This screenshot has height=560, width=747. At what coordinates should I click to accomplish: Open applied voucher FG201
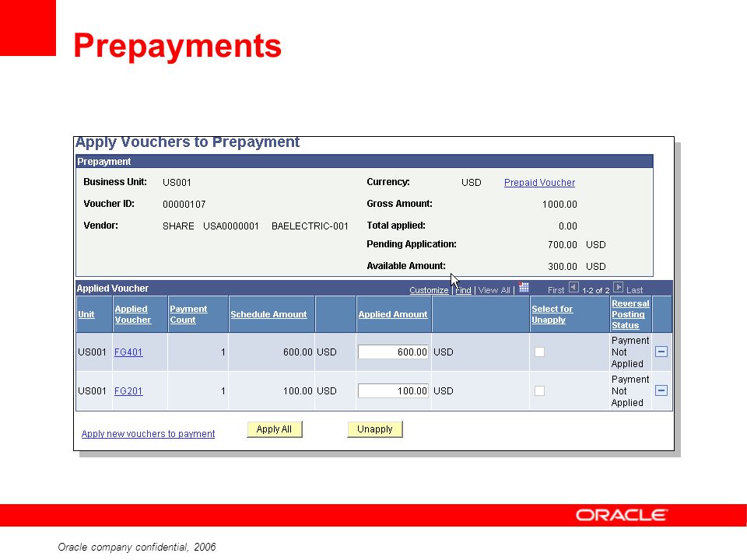point(128,391)
